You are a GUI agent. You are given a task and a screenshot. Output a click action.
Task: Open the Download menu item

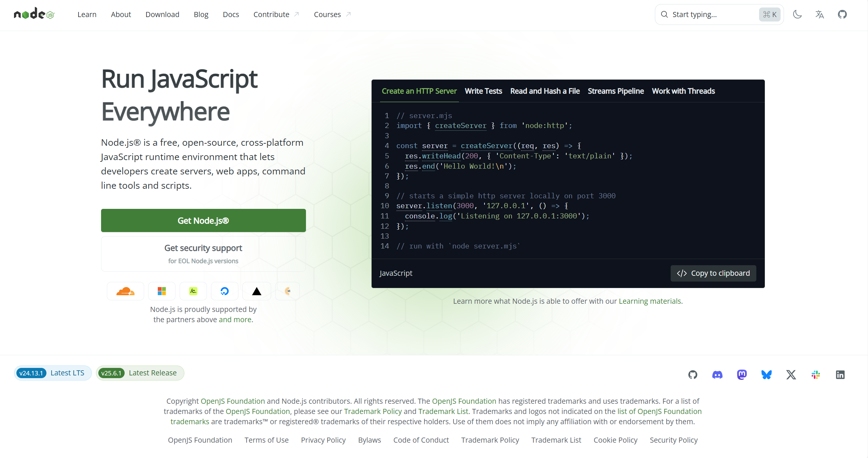pos(162,14)
